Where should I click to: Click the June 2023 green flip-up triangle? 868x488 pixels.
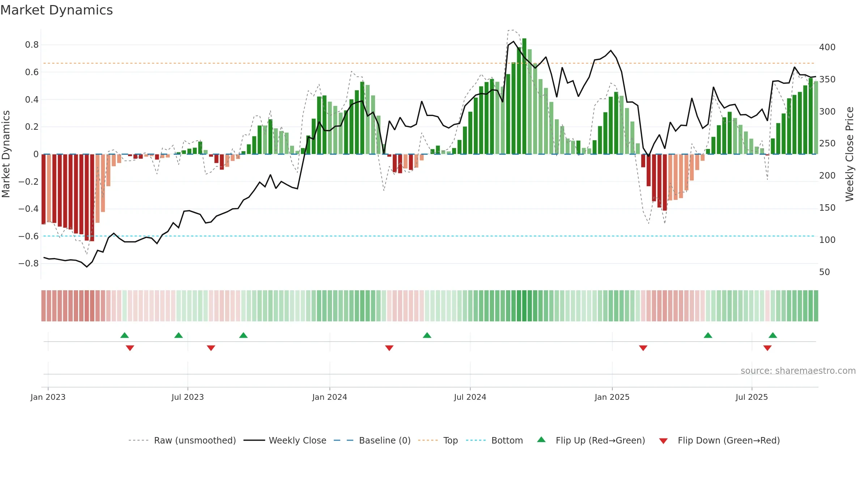click(x=179, y=335)
